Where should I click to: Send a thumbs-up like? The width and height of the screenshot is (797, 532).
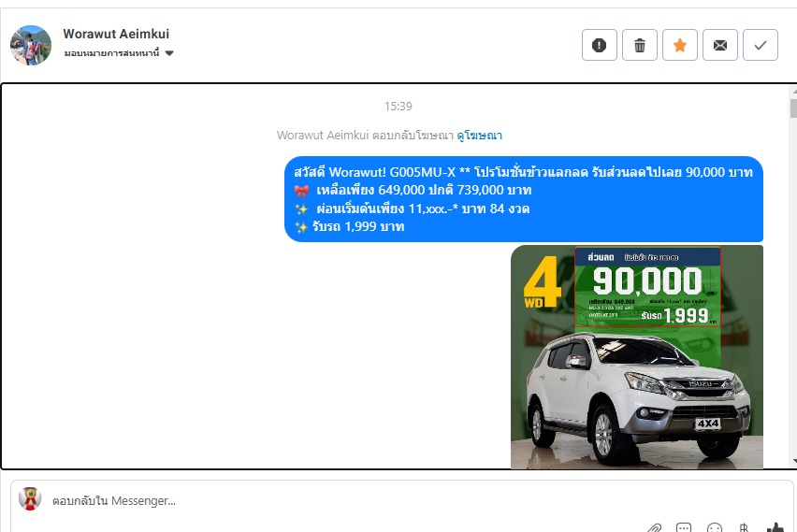click(x=775, y=528)
